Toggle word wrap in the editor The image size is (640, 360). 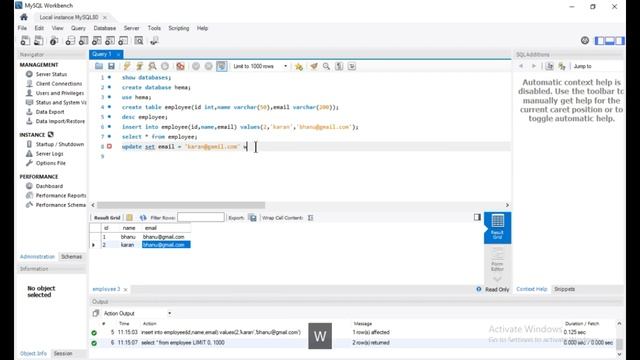[x=352, y=66]
